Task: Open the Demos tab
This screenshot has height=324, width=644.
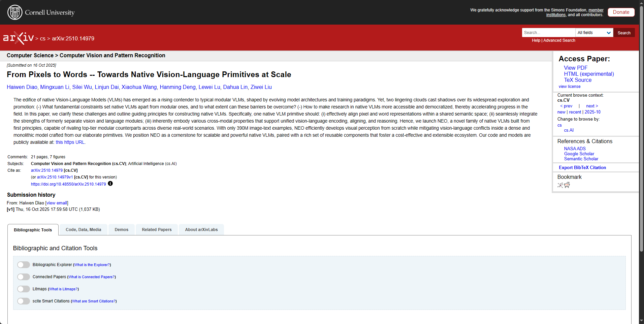Action: 122,230
